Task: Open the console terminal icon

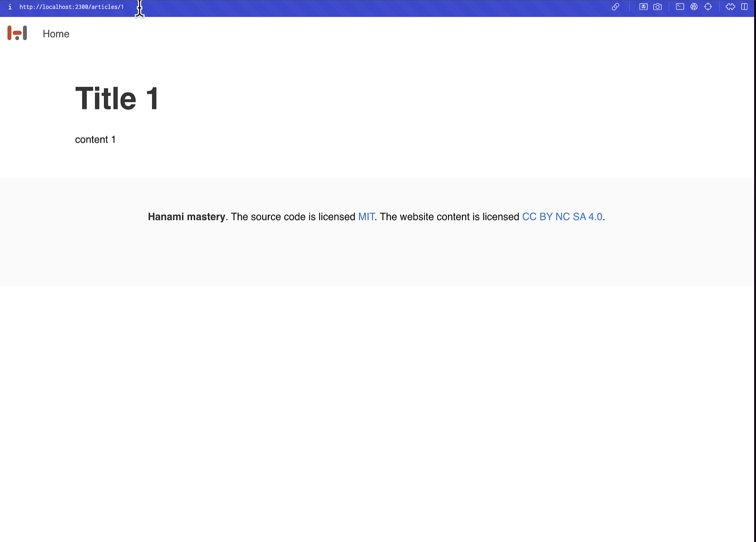Action: click(680, 7)
